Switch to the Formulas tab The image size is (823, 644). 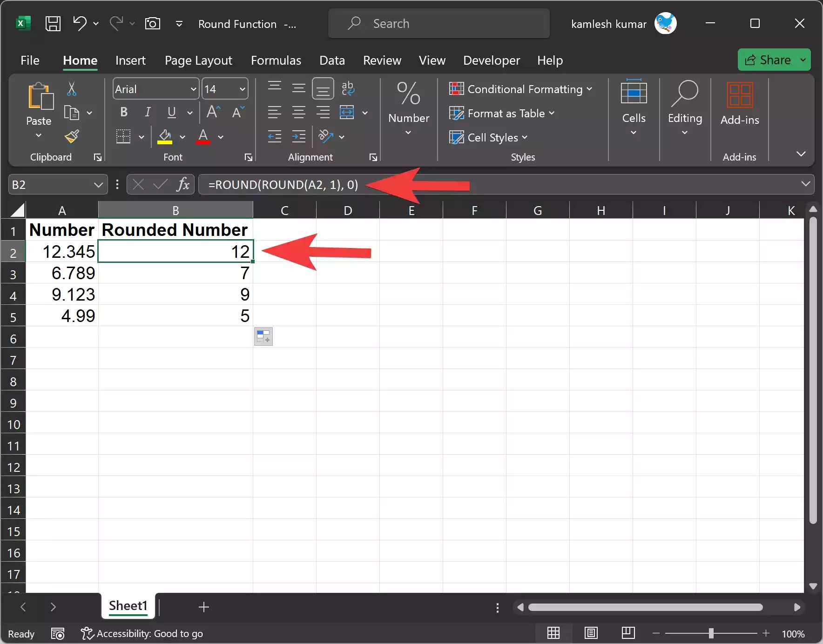coord(276,60)
